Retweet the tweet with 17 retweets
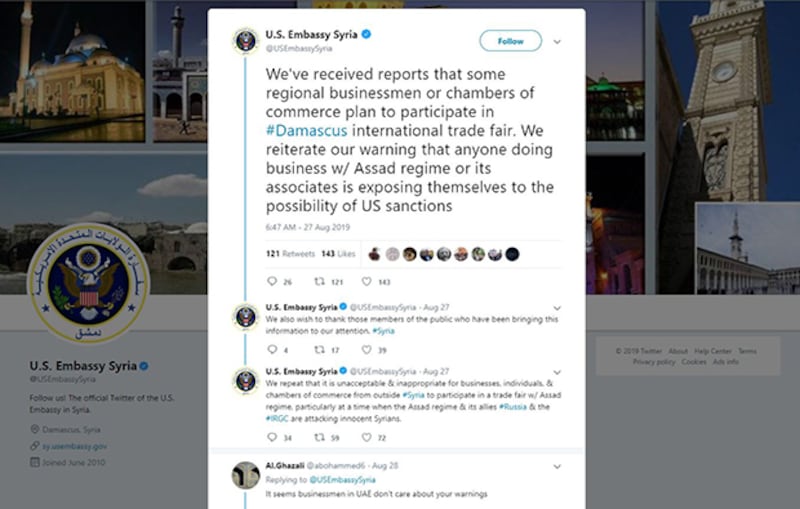 point(319,349)
